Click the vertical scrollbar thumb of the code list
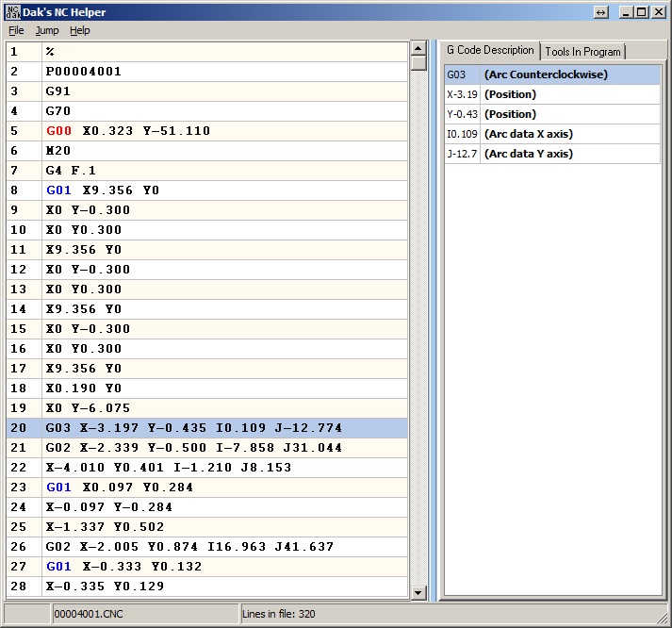This screenshot has width=672, height=628. (419, 64)
